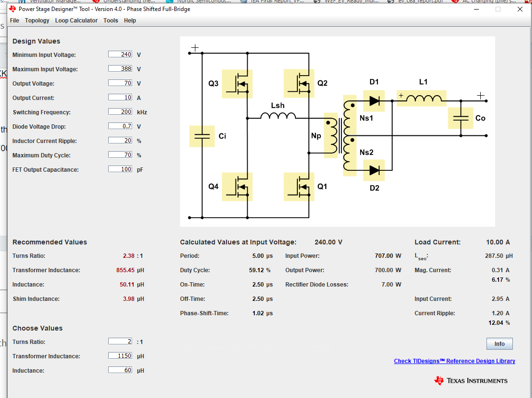Click the Lsh shim inductor label in schematic
The height and width of the screenshot is (398, 532).
click(x=278, y=106)
